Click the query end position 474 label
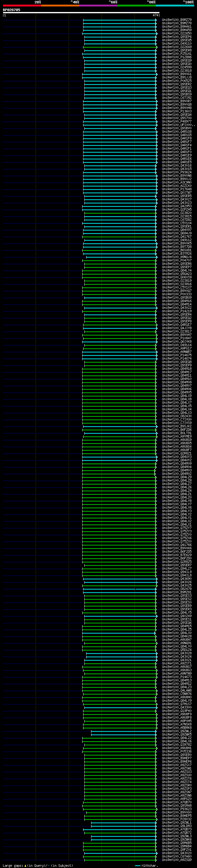This screenshot has width=197, height=868. pyautogui.click(x=155, y=15)
